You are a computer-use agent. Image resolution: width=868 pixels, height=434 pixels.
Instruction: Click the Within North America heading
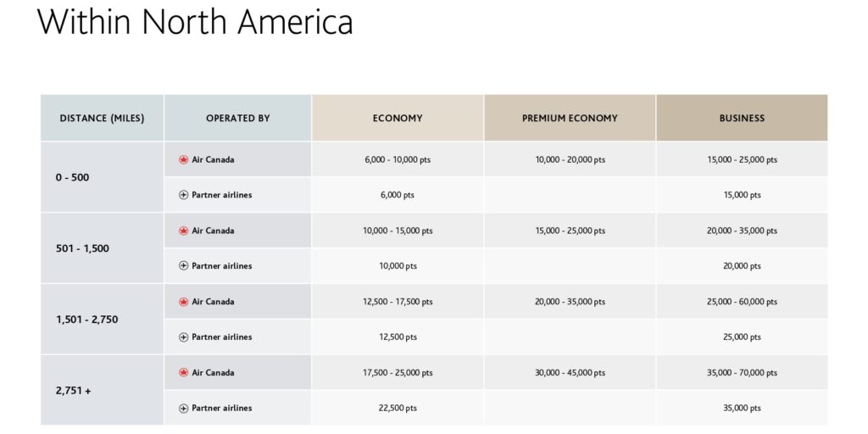pos(195,22)
